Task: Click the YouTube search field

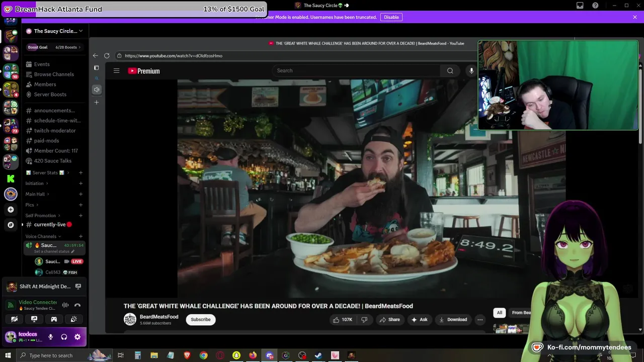Action: (357, 70)
